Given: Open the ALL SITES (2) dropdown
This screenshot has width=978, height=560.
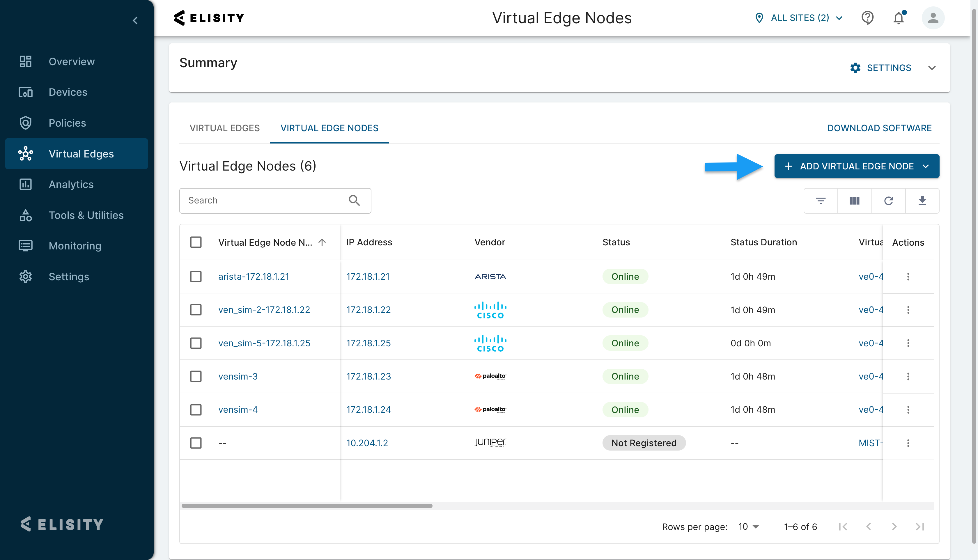Looking at the screenshot, I should point(799,18).
